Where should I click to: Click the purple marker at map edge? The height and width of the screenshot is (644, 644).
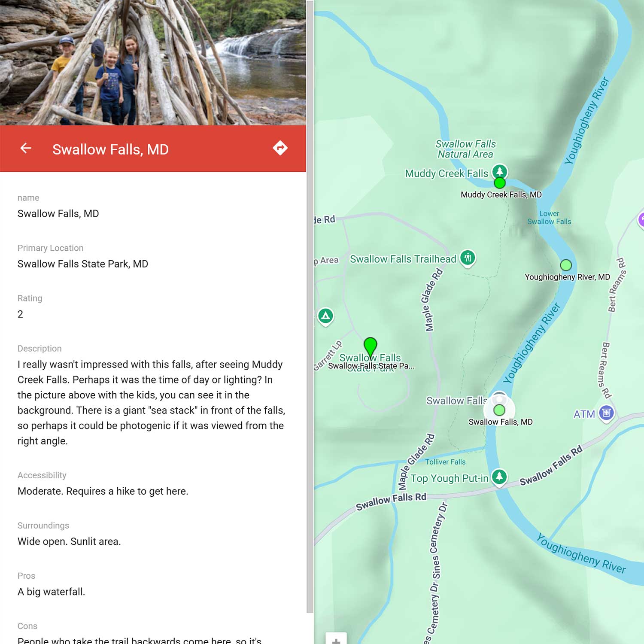(641, 220)
